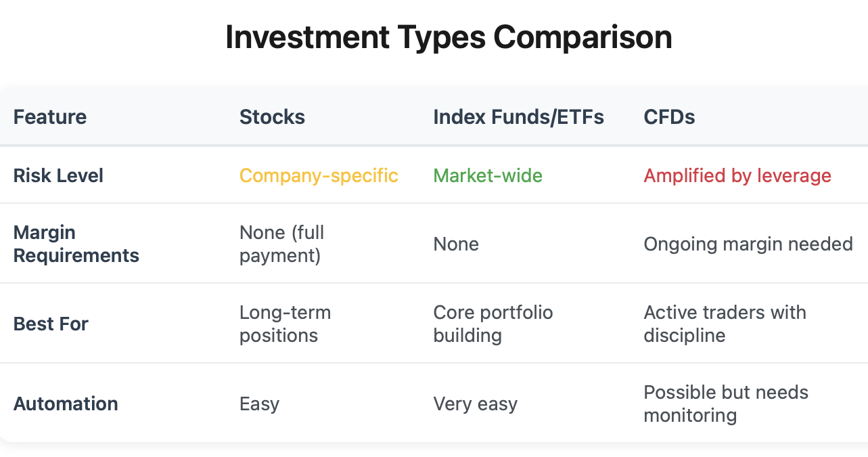Click the Possible but needs monitoring cell
The width and height of the screenshot is (868, 457).
pos(726,404)
